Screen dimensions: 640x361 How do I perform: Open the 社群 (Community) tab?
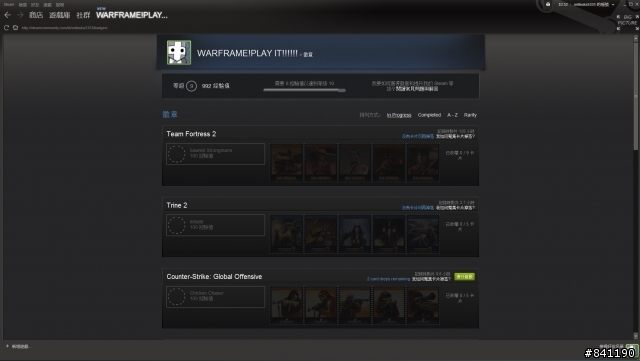pos(83,15)
